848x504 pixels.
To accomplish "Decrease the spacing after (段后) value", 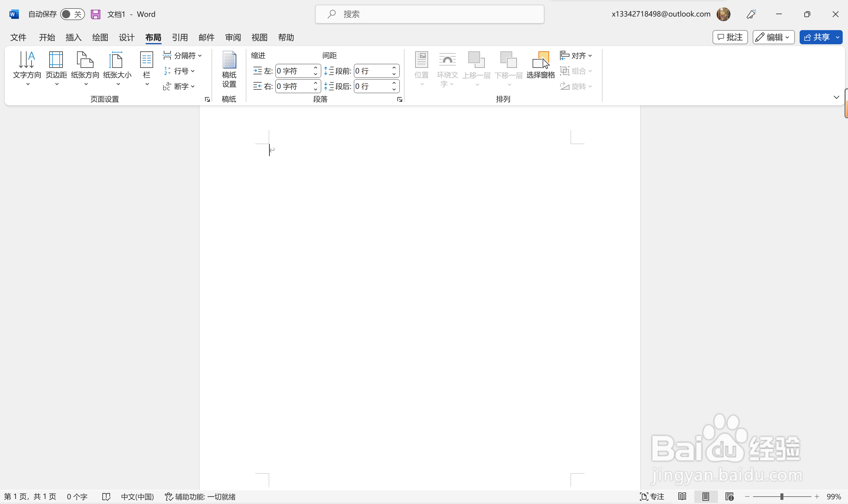I will pyautogui.click(x=394, y=89).
